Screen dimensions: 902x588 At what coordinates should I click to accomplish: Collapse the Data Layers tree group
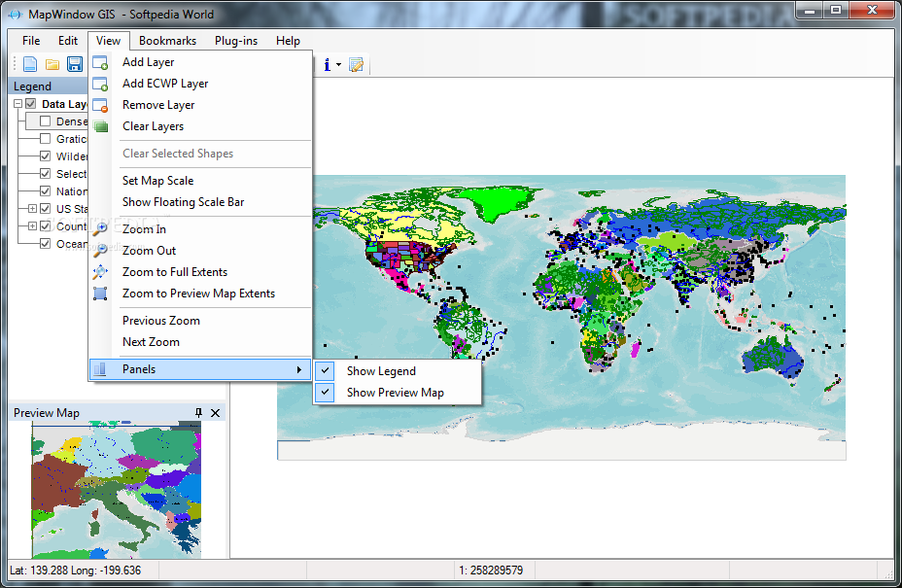(x=18, y=104)
